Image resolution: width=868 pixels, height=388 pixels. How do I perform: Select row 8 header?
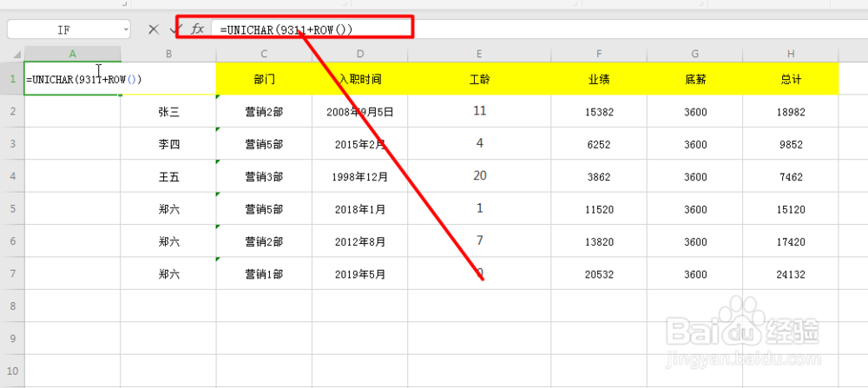pyautogui.click(x=12, y=306)
